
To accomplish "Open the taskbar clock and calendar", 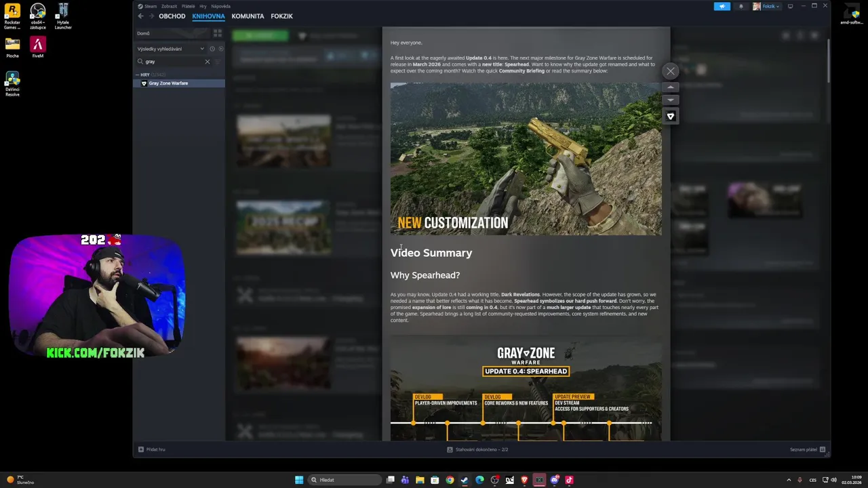I will (852, 480).
